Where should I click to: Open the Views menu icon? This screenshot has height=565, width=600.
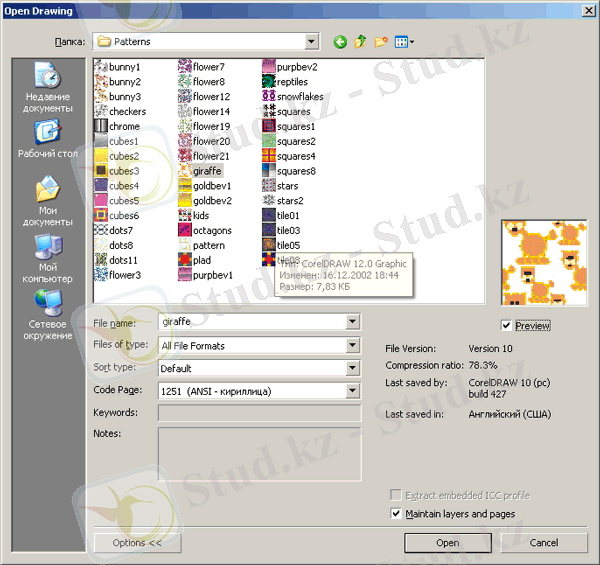(x=404, y=42)
